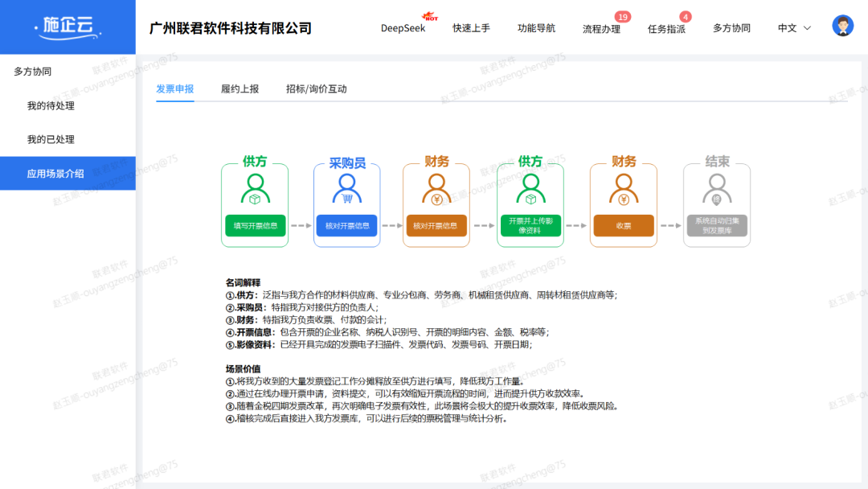Open 流程办理 in the top navigation
Viewport: 868px width, 489px height.
coord(601,29)
